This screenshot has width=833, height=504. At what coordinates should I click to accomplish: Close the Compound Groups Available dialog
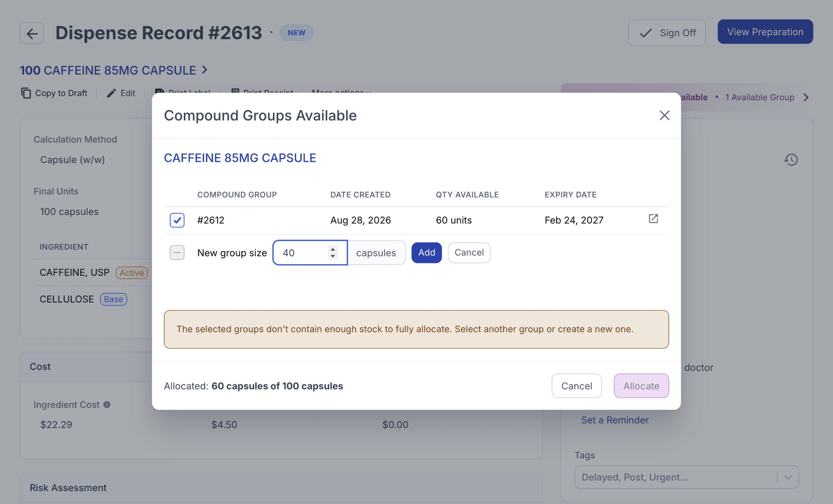[664, 116]
